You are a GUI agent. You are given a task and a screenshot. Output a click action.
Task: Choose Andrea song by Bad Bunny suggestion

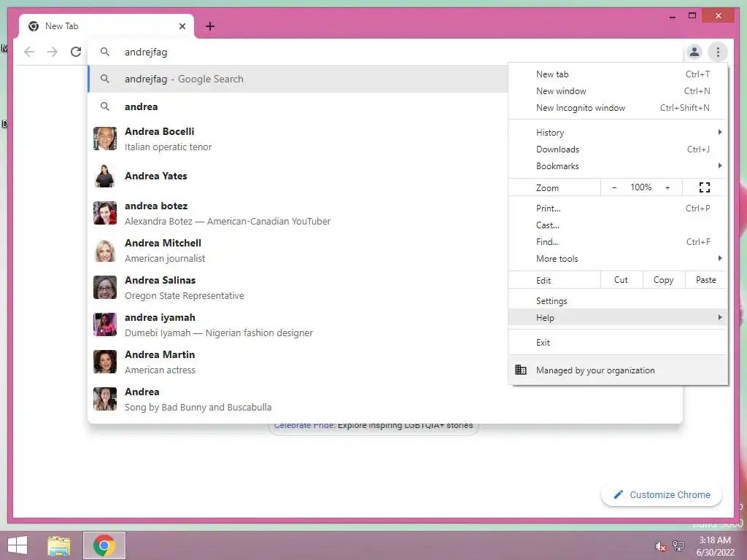click(x=385, y=399)
